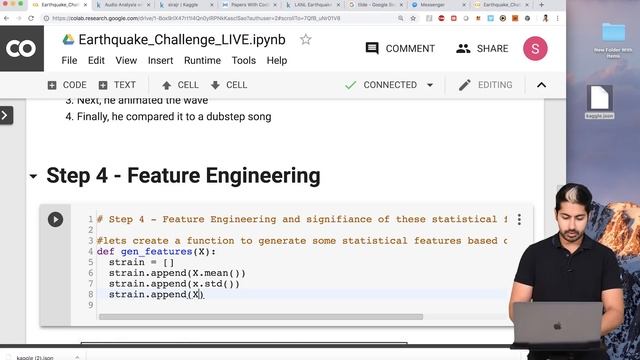Select the New Folder With Items desktop folder
The image size is (640, 360).
tap(613, 40)
